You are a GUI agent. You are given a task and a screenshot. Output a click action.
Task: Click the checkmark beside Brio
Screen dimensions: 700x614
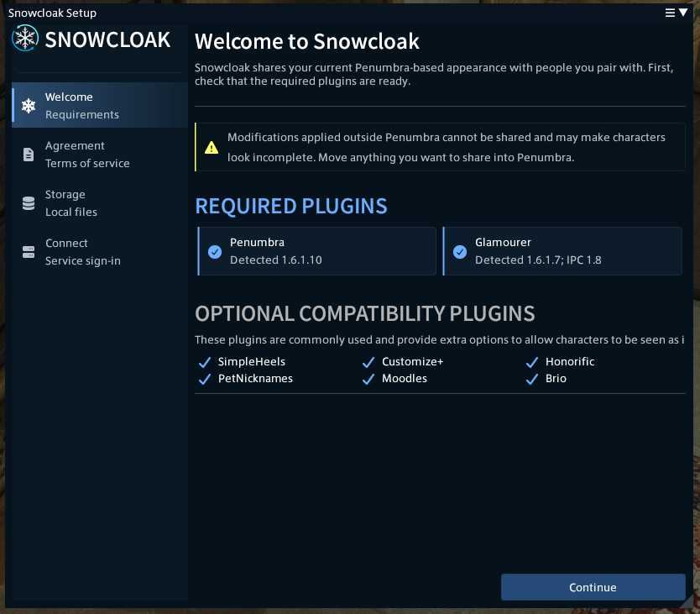[532, 379]
